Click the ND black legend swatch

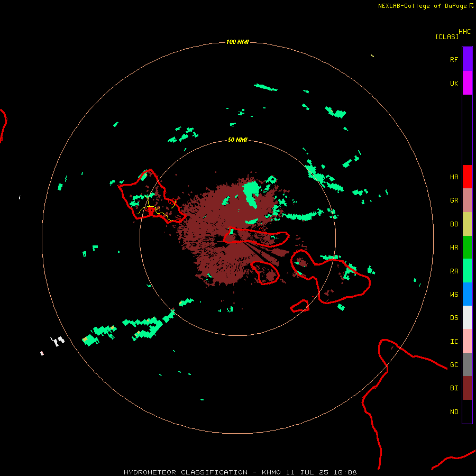467,411
